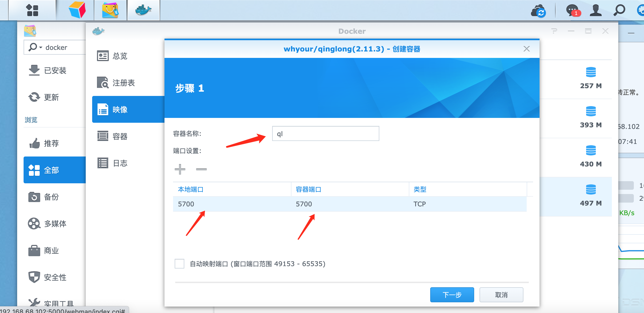Click the 393 M image database icon
The width and height of the screenshot is (644, 313).
591,111
